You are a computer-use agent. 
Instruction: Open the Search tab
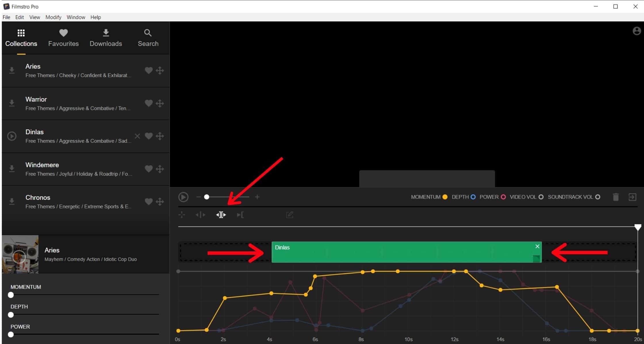(148, 38)
